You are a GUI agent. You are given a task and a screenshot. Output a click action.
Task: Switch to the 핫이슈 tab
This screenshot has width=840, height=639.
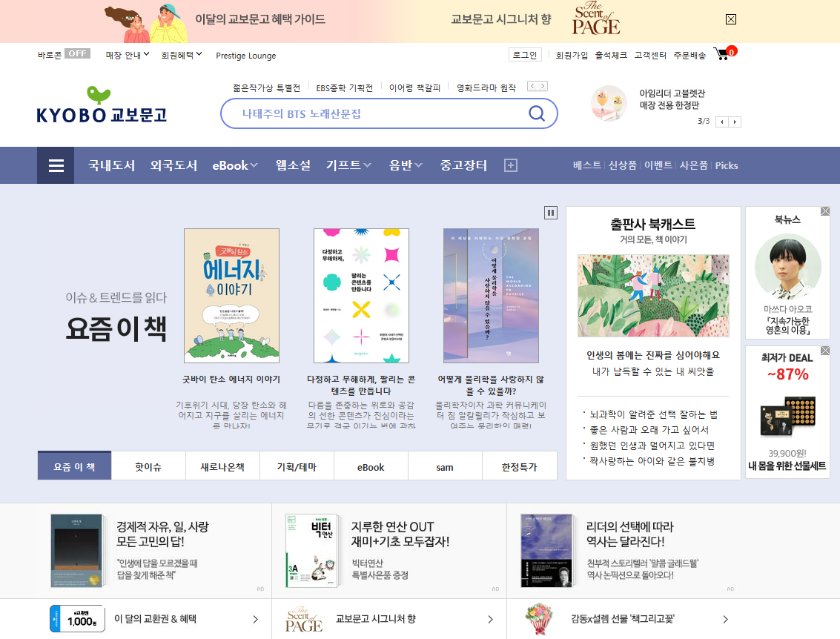(x=148, y=467)
